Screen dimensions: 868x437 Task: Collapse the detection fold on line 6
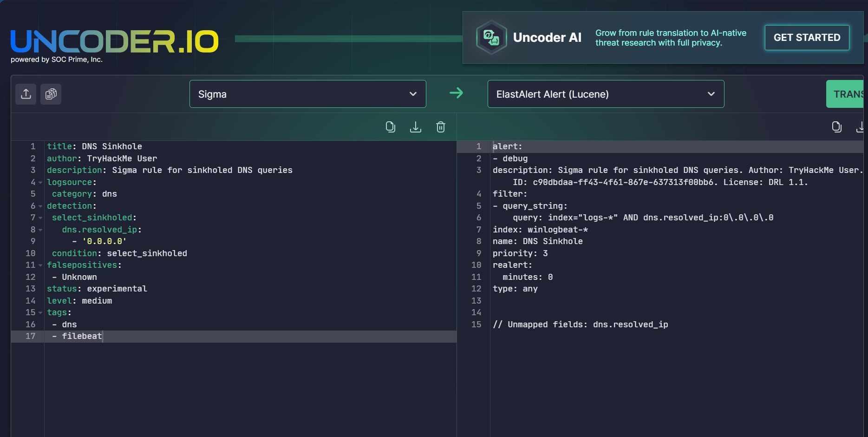click(40, 206)
